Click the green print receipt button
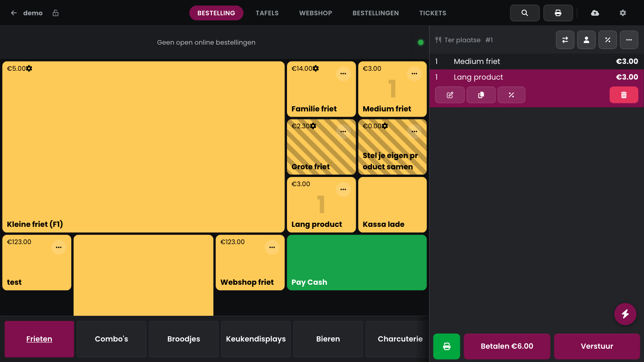Image resolution: width=644 pixels, height=362 pixels. pos(447,346)
